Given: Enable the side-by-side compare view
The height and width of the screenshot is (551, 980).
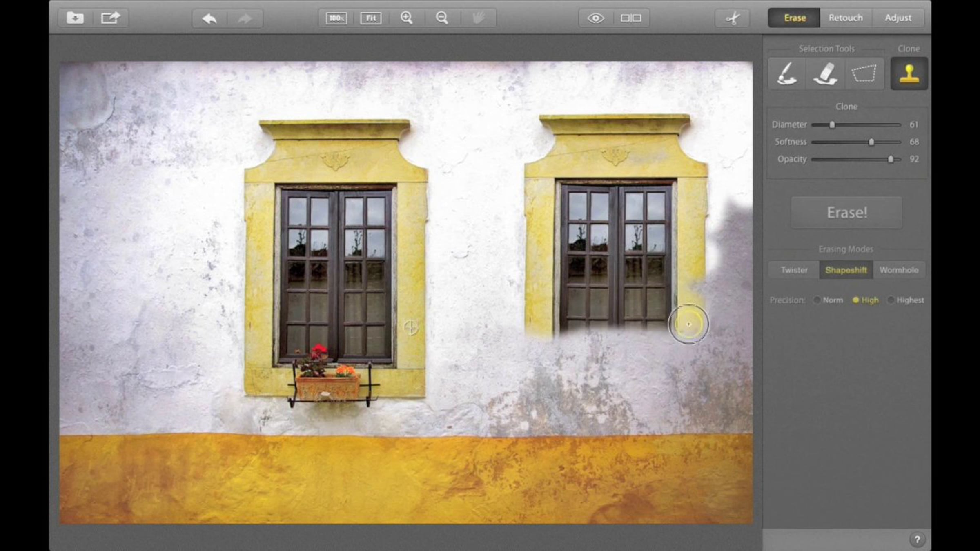Looking at the screenshot, I should (630, 18).
